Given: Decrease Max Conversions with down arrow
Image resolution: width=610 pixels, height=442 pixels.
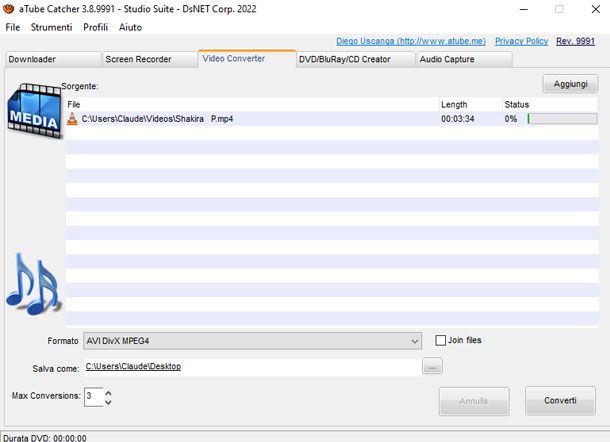Looking at the screenshot, I should 109,402.
